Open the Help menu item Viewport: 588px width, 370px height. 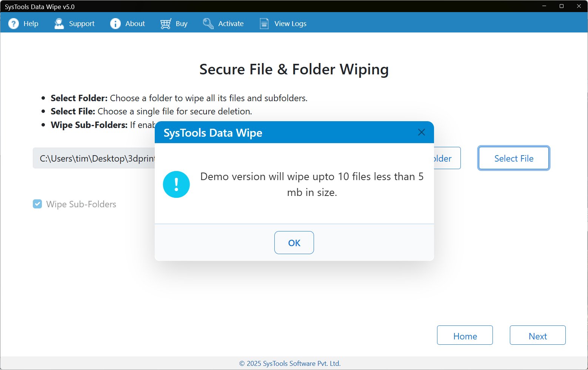31,24
